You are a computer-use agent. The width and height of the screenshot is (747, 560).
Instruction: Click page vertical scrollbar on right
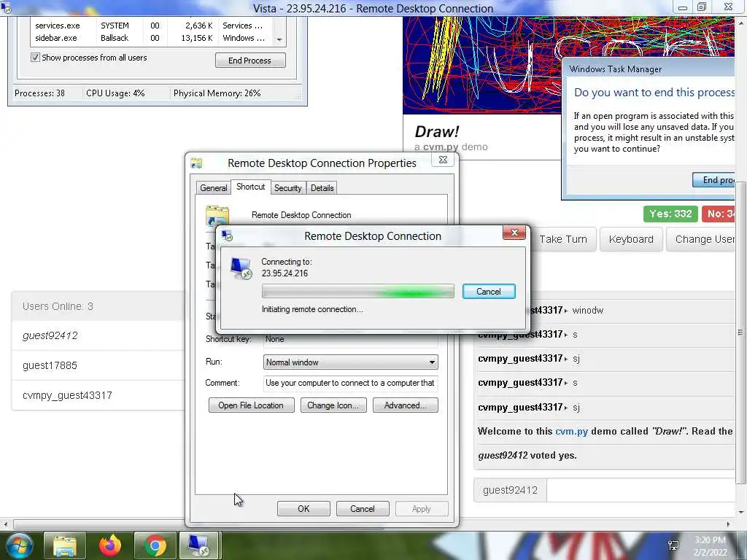click(740, 333)
